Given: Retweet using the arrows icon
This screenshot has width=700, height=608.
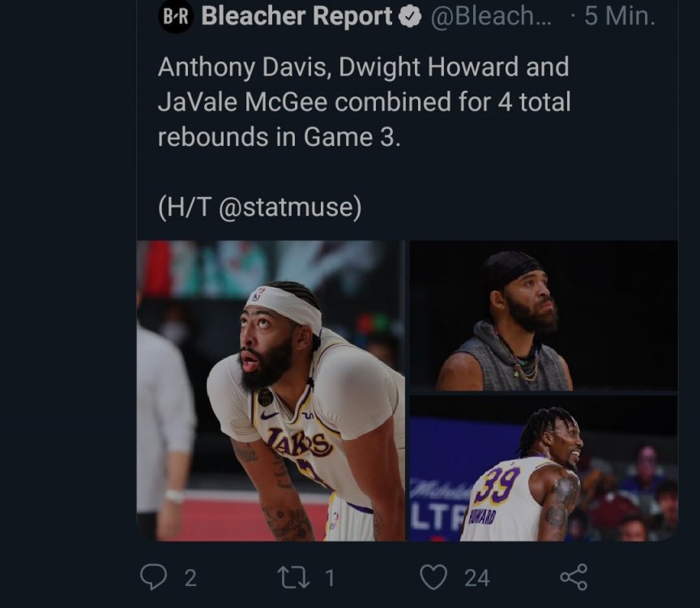Looking at the screenshot, I should tap(292, 576).
